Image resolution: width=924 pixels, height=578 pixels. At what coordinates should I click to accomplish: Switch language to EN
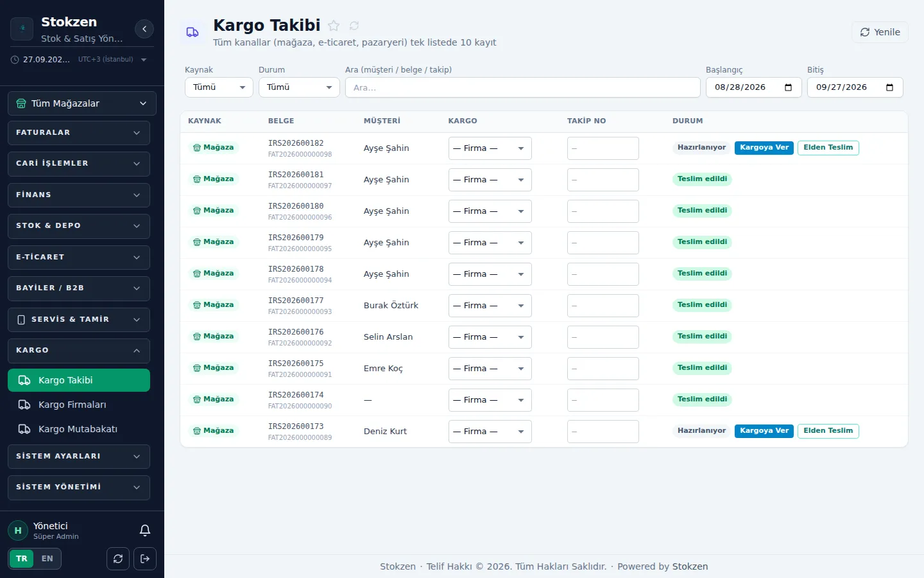47,559
